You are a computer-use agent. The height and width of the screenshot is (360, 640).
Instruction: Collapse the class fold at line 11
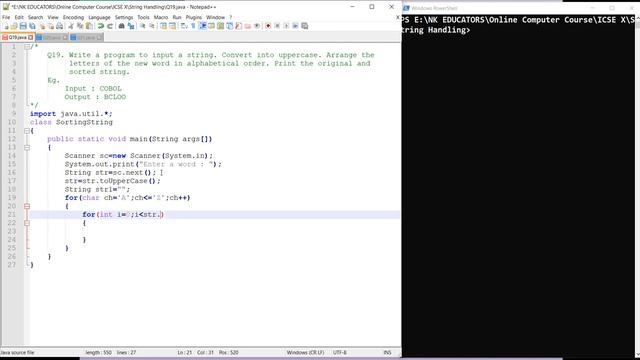pos(27,131)
